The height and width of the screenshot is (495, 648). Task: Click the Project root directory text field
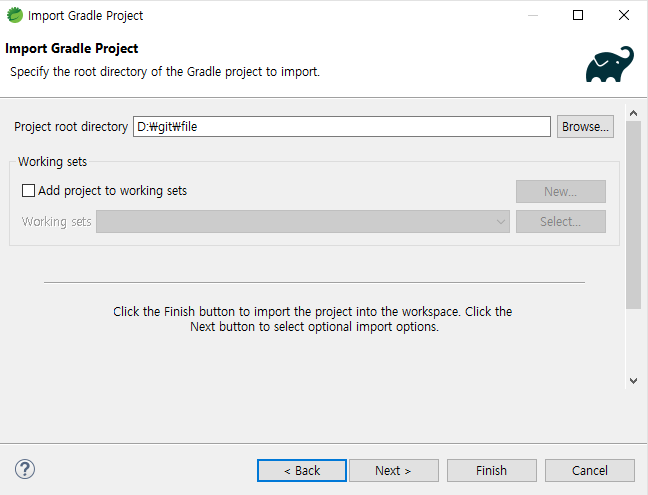click(342, 126)
